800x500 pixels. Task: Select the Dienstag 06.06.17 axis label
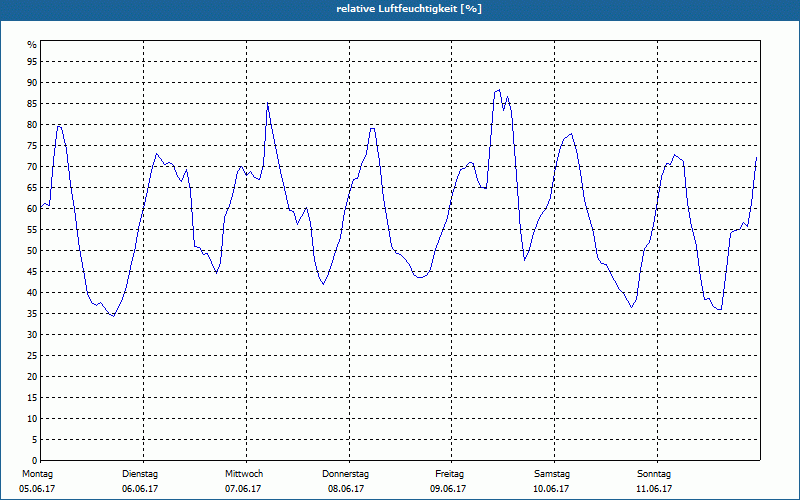click(140, 481)
